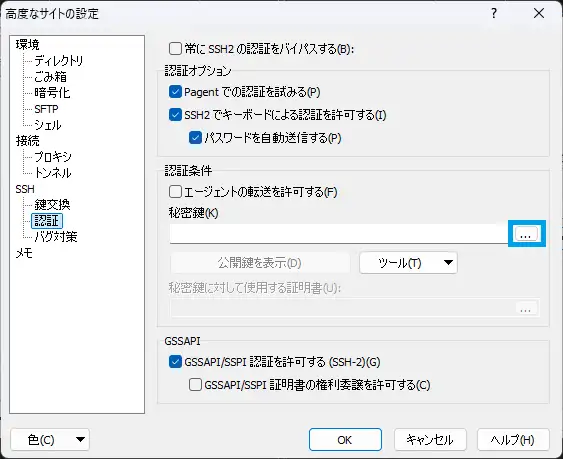Image resolution: width=563 pixels, height=459 pixels.
Task: Open the ツール(T) dropdown menu
Action: (x=408, y=263)
